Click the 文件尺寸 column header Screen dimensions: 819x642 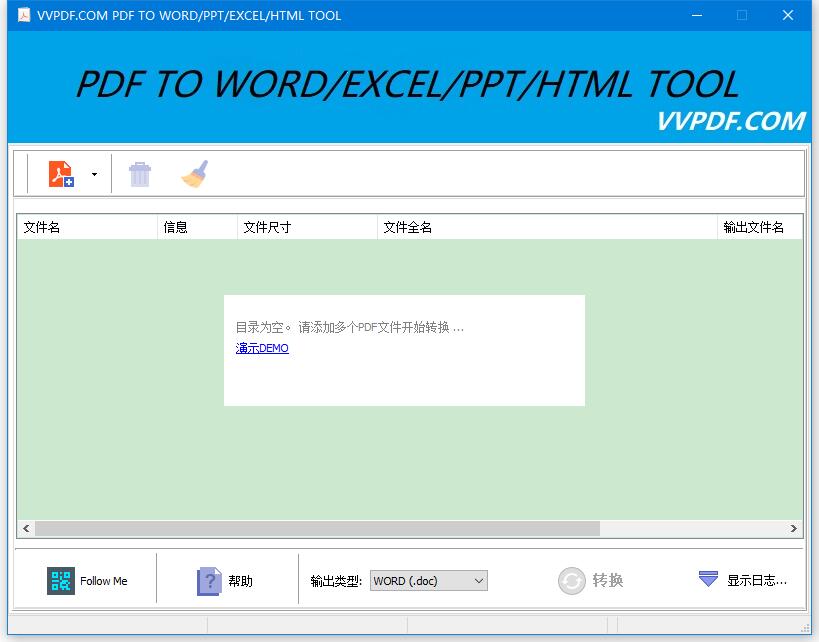tap(308, 227)
